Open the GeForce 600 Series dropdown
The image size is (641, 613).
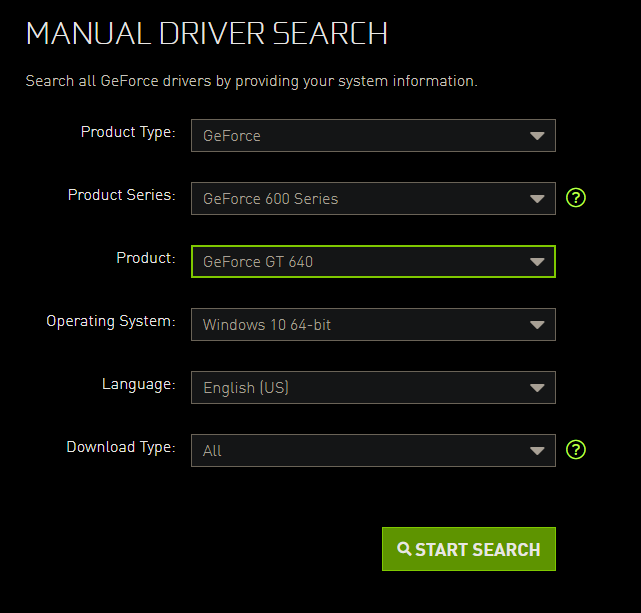(x=372, y=198)
